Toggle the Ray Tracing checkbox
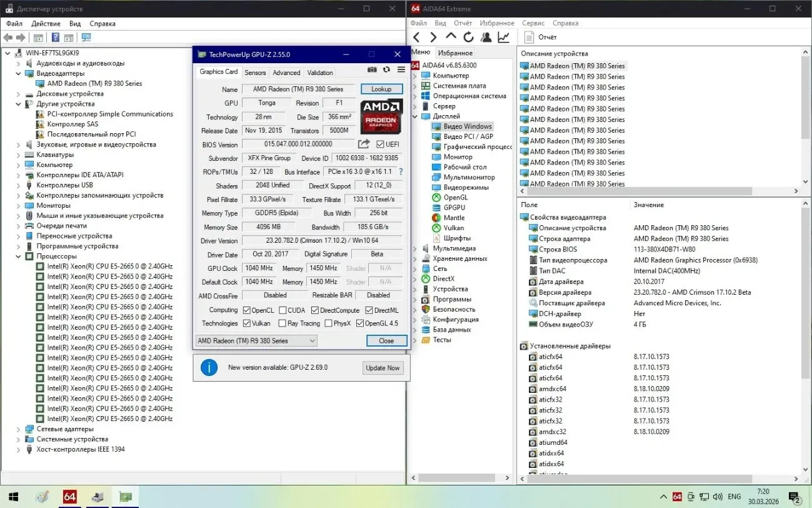812x508 pixels. point(282,323)
